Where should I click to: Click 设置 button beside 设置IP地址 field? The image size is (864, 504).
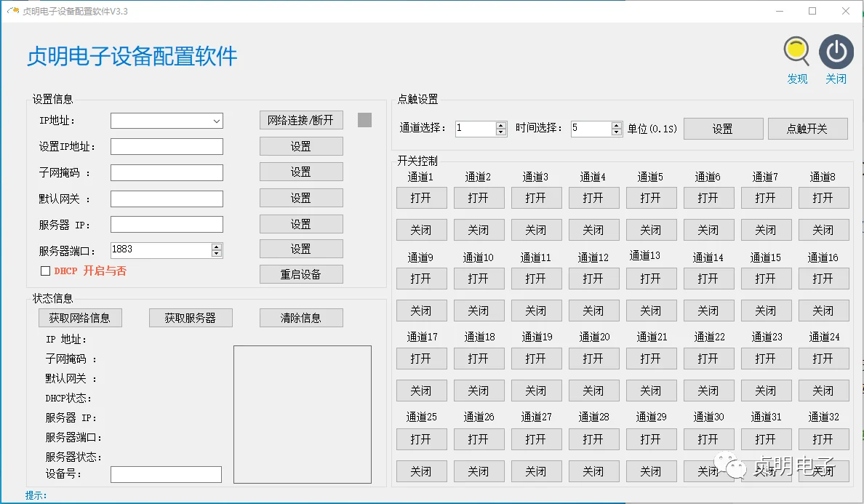tap(301, 146)
